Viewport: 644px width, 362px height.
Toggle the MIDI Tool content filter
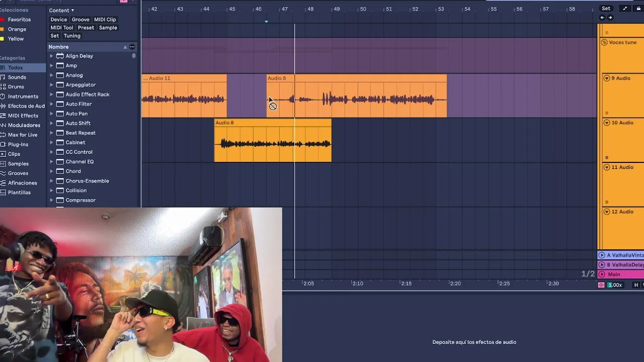pyautogui.click(x=62, y=28)
